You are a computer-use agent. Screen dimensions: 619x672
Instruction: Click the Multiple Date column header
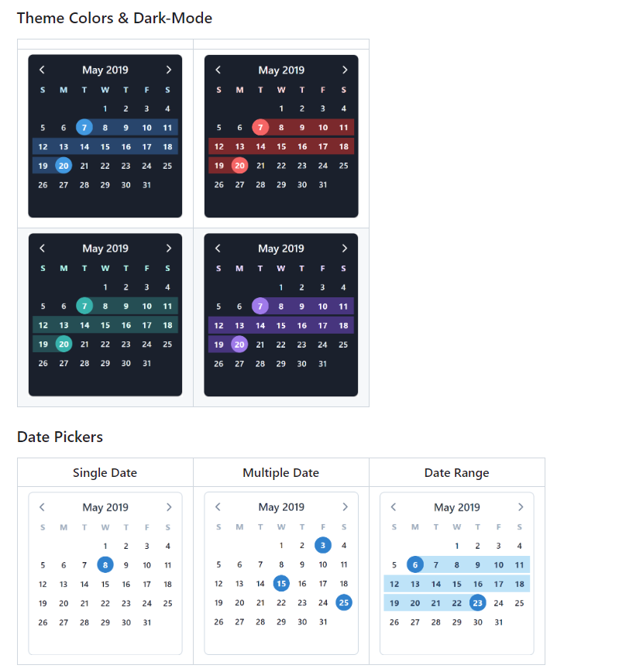click(x=280, y=472)
